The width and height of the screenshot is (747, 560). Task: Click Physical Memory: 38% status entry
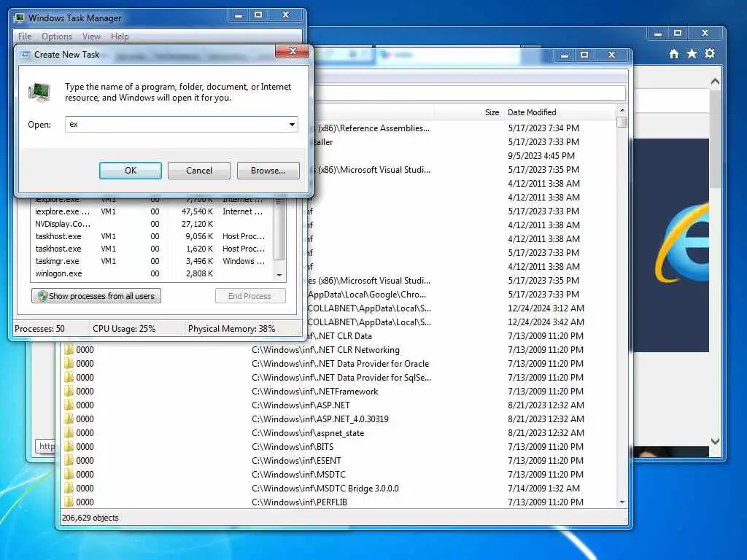coord(231,329)
